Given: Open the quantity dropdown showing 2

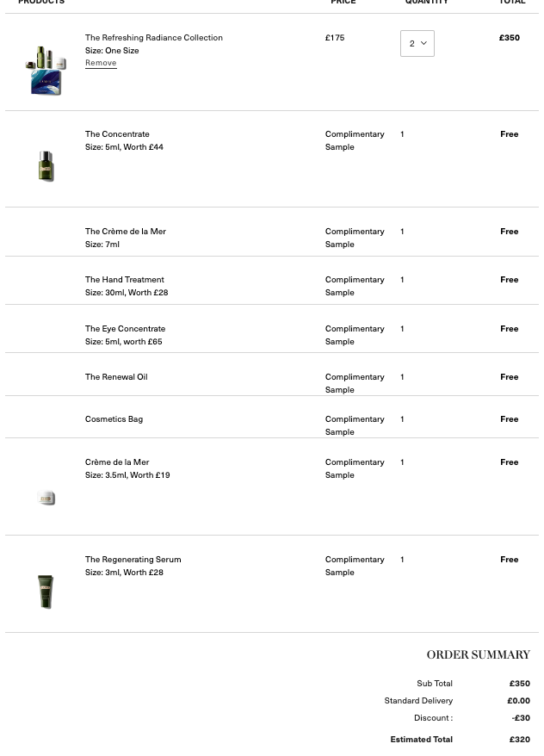Looking at the screenshot, I should [x=417, y=43].
